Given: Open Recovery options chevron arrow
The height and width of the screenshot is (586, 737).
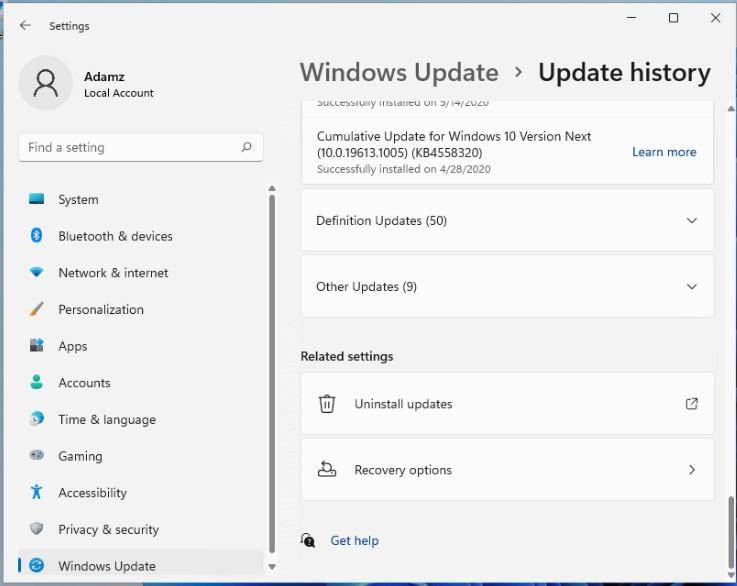Looking at the screenshot, I should tap(691, 469).
